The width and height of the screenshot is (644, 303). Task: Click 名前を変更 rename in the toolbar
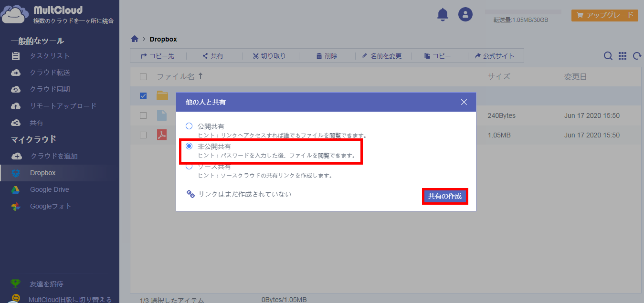(382, 56)
